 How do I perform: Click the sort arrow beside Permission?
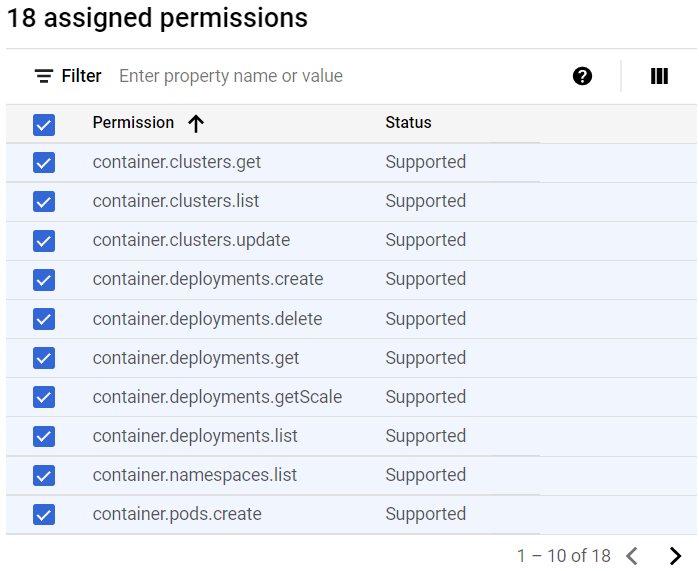(x=196, y=123)
